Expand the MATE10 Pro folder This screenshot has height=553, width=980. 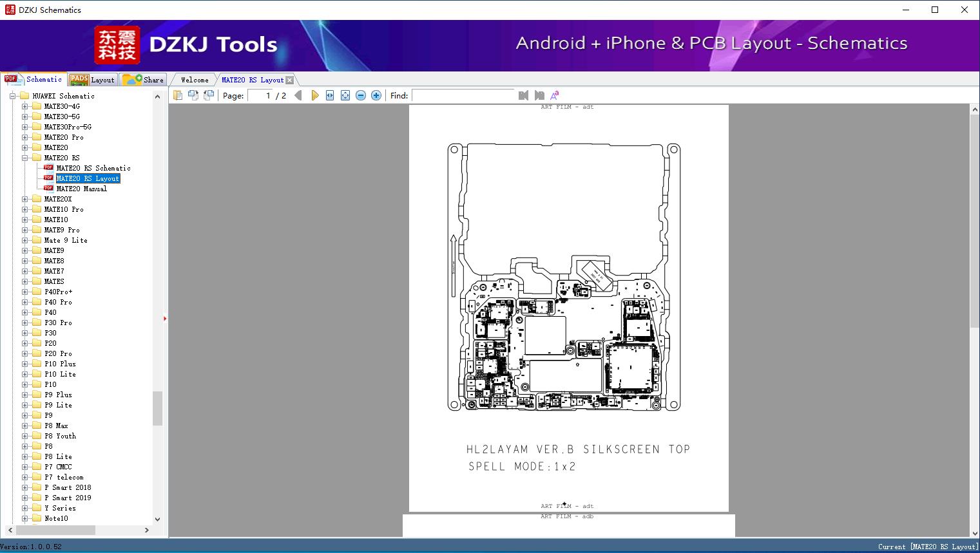24,209
